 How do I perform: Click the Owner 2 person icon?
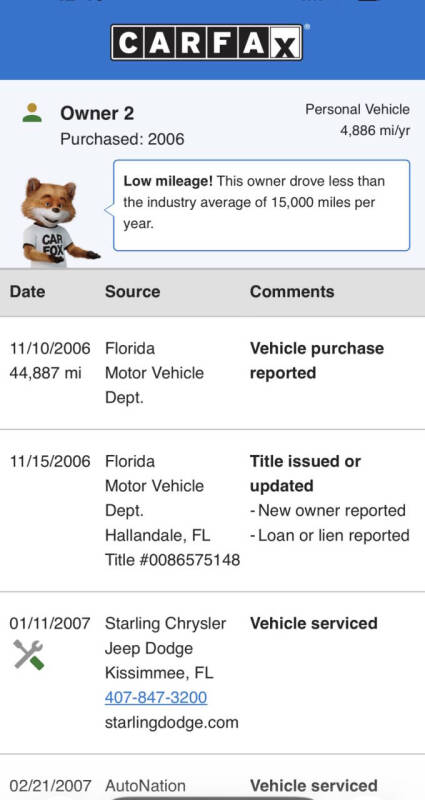tap(32, 113)
